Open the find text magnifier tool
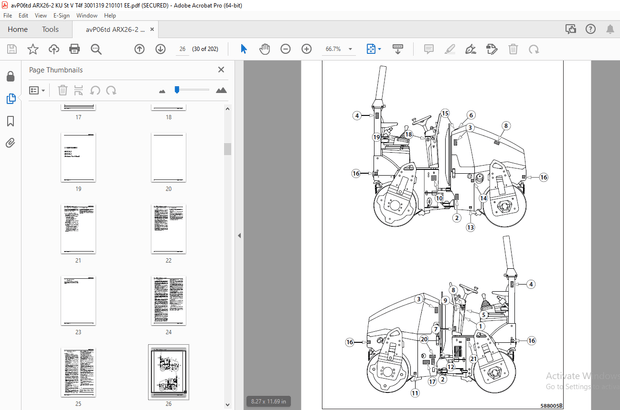The image size is (620, 410). (96, 49)
